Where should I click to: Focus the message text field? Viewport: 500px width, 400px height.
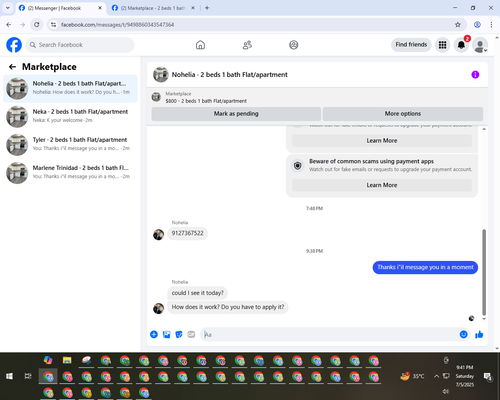pyautogui.click(x=330, y=334)
